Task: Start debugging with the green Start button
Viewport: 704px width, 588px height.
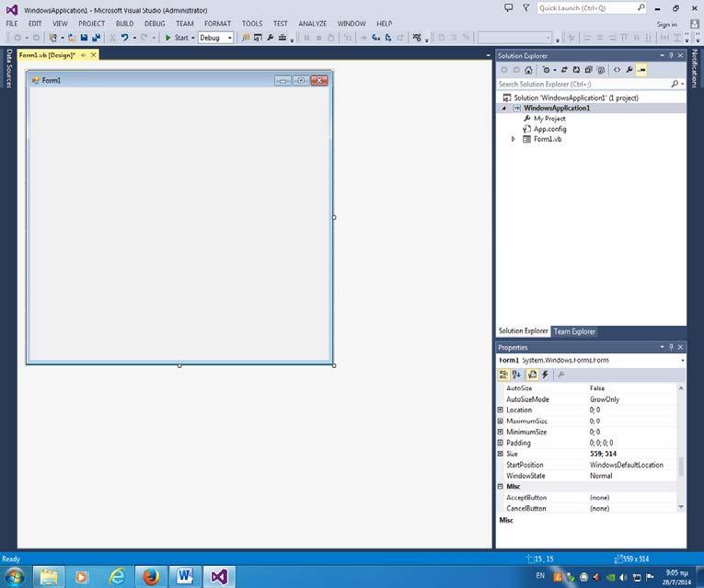Action: pos(177,38)
